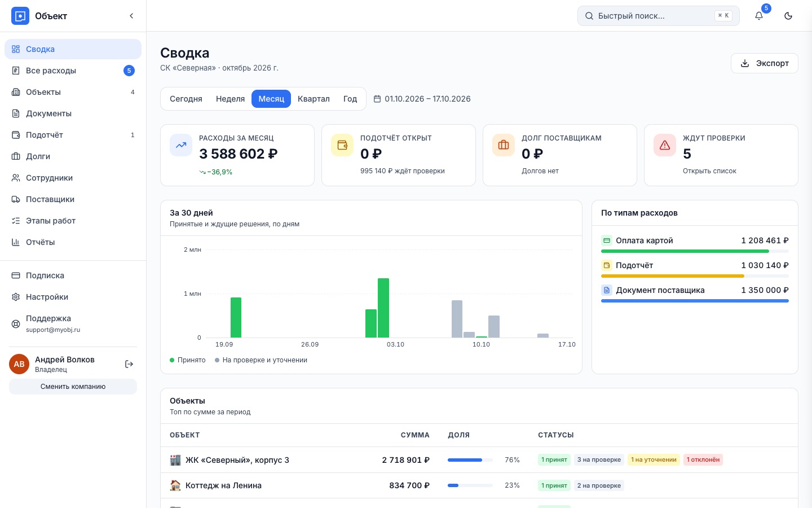Click the briefcase icon on Долг поставщикам card

504,145
